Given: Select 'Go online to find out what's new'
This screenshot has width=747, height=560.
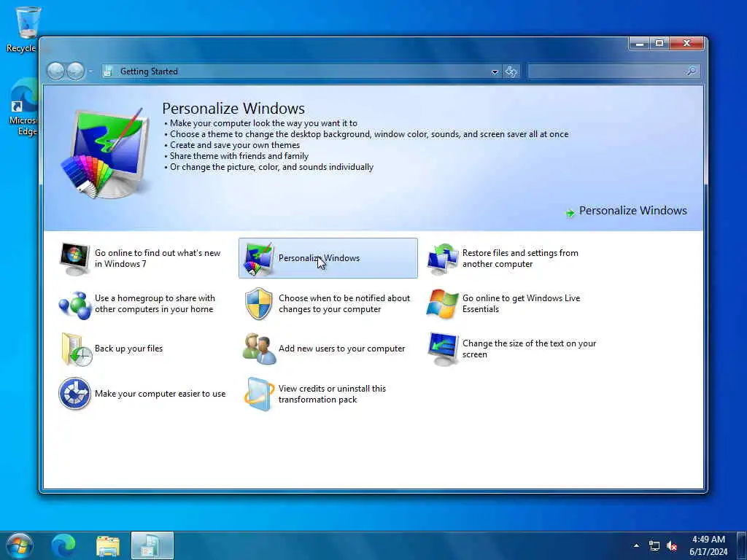Looking at the screenshot, I should pyautogui.click(x=158, y=259).
